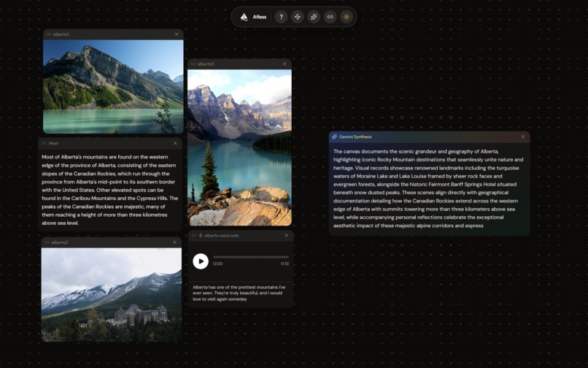Image resolution: width=588 pixels, height=368 pixels.
Task: Click microphone icon on voice note header
Action: click(201, 235)
